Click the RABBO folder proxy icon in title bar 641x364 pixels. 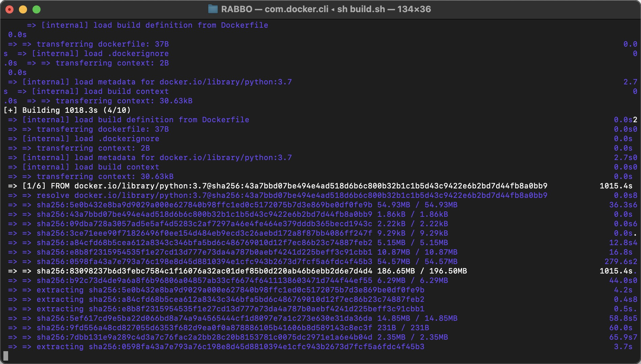(x=213, y=9)
